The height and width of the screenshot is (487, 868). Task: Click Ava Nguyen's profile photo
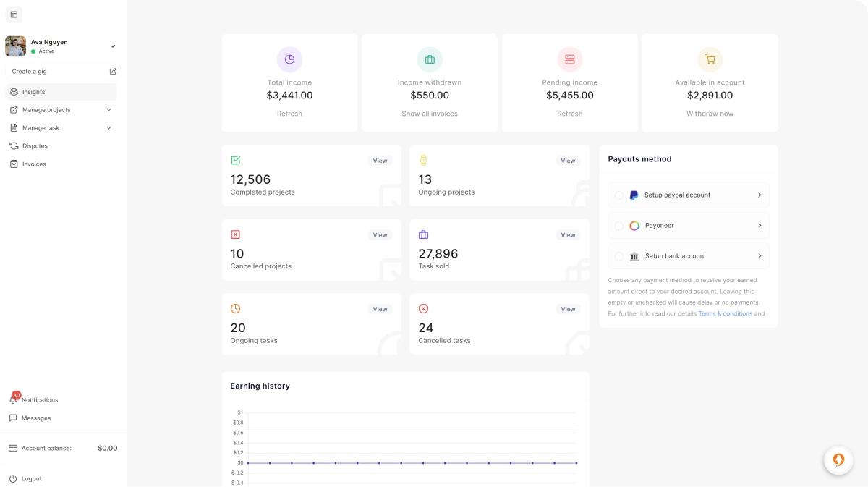click(15, 46)
